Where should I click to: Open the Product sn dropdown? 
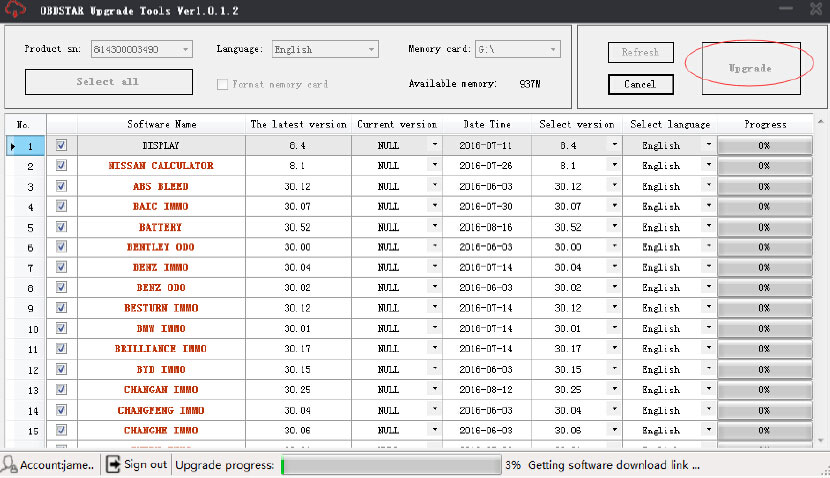pyautogui.click(x=185, y=49)
